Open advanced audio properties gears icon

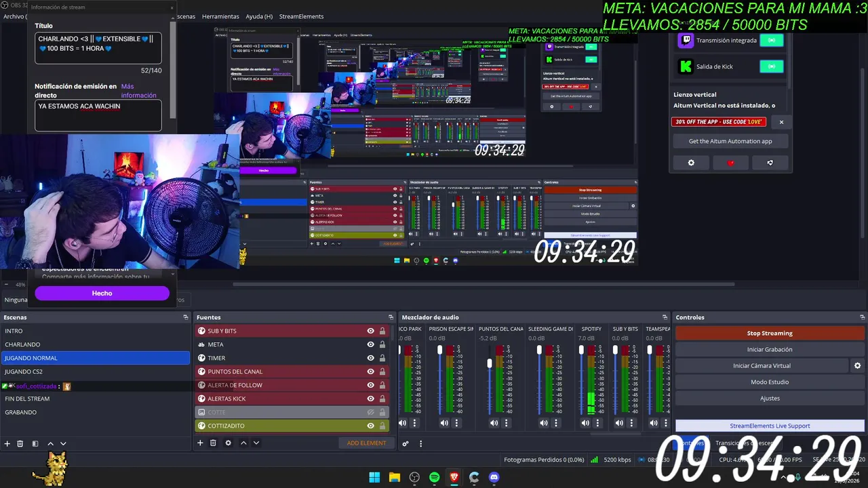point(406,444)
